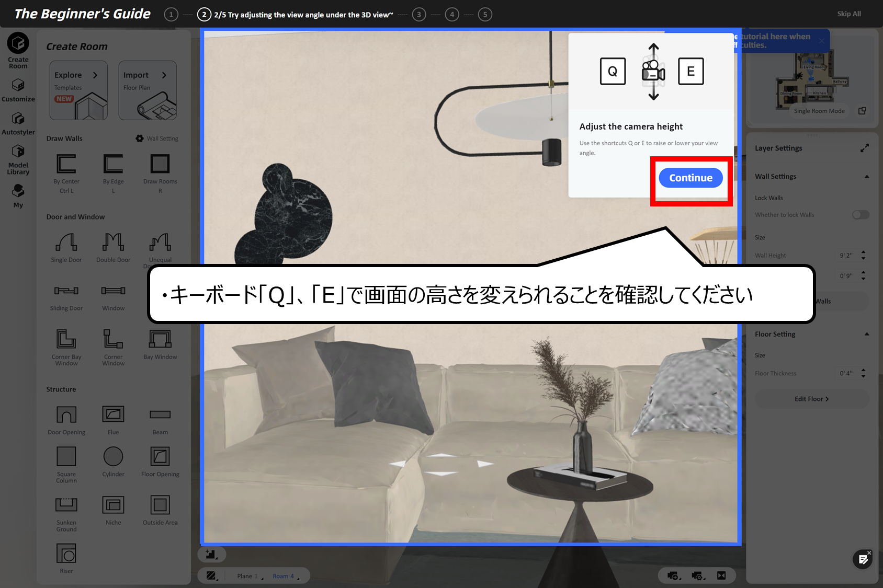Adjust the Floor Thickness stepper
The height and width of the screenshot is (588, 883).
point(863,373)
